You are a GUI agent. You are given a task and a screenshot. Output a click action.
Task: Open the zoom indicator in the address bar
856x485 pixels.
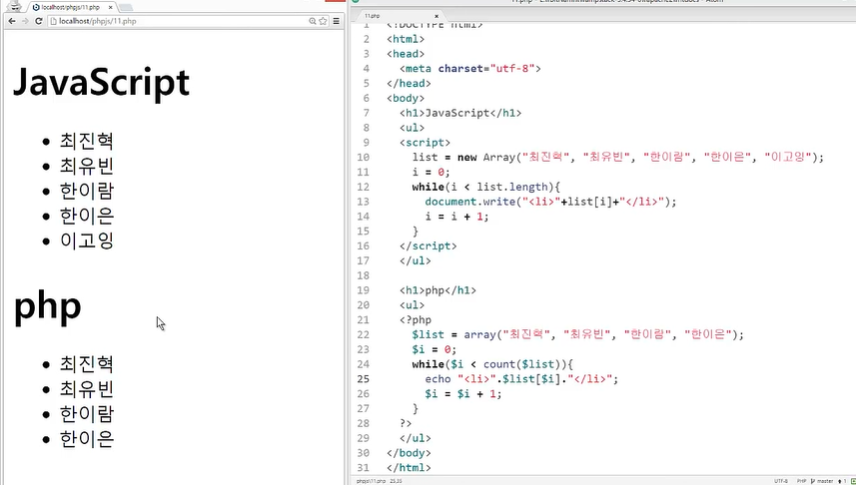pyautogui.click(x=312, y=21)
